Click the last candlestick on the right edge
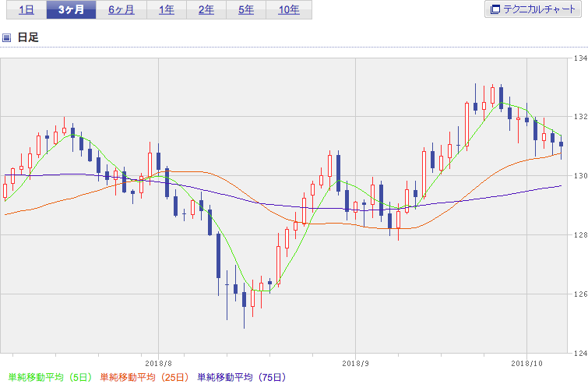This screenshot has height=384, width=588. pos(561,146)
